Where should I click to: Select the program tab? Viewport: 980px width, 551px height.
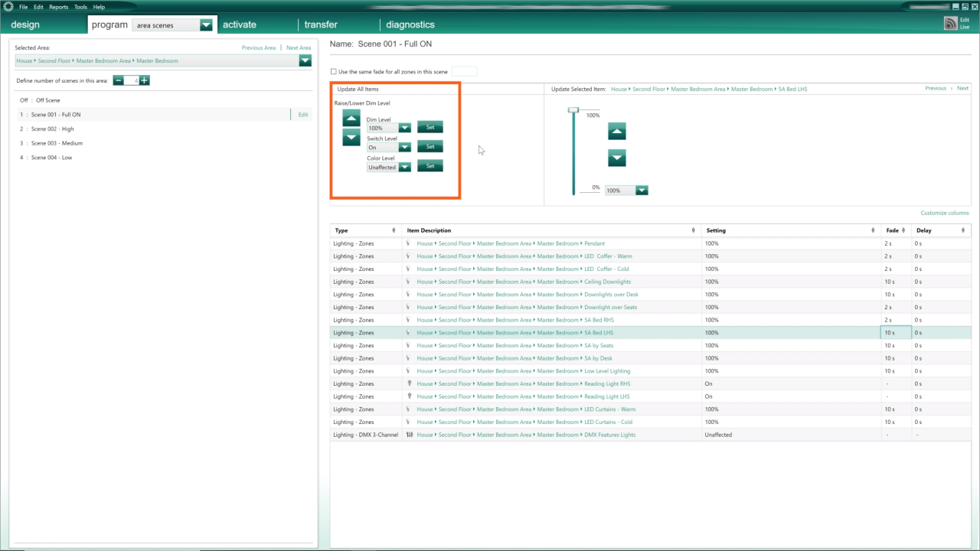tap(109, 24)
